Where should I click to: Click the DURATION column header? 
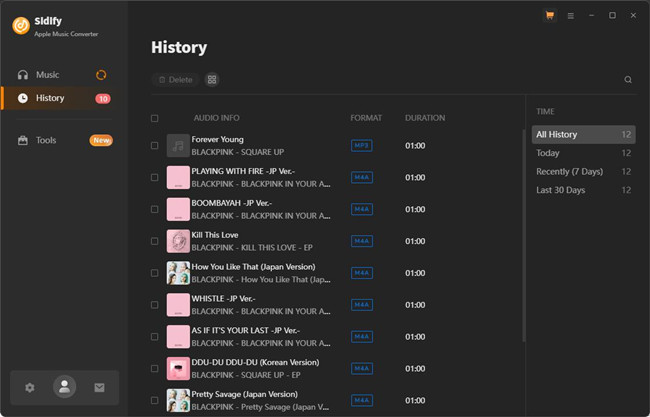[425, 118]
